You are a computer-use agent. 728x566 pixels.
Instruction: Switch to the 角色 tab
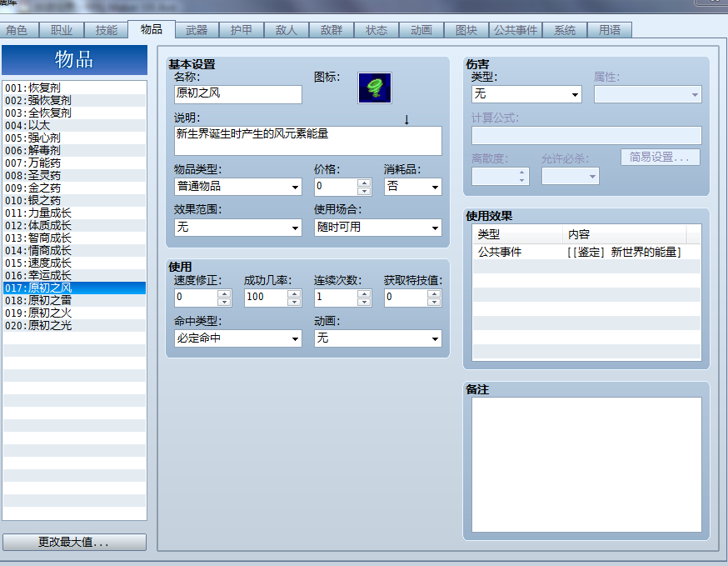tap(18, 30)
